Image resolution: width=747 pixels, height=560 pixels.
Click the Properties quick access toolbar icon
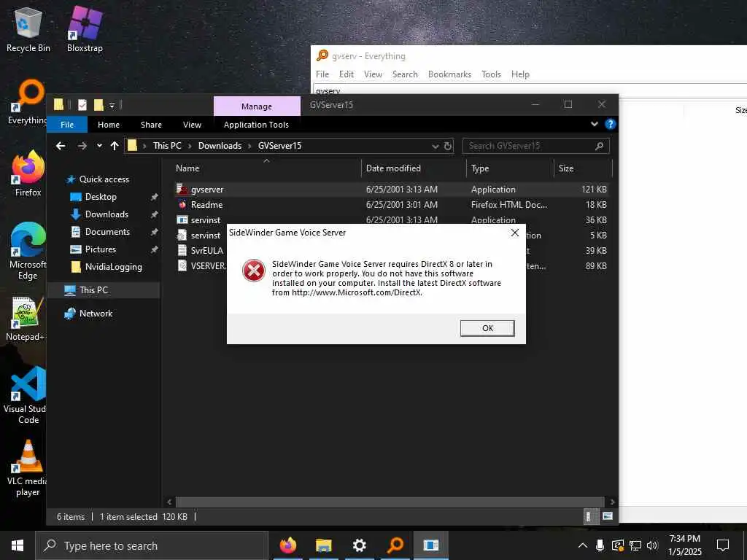point(82,105)
